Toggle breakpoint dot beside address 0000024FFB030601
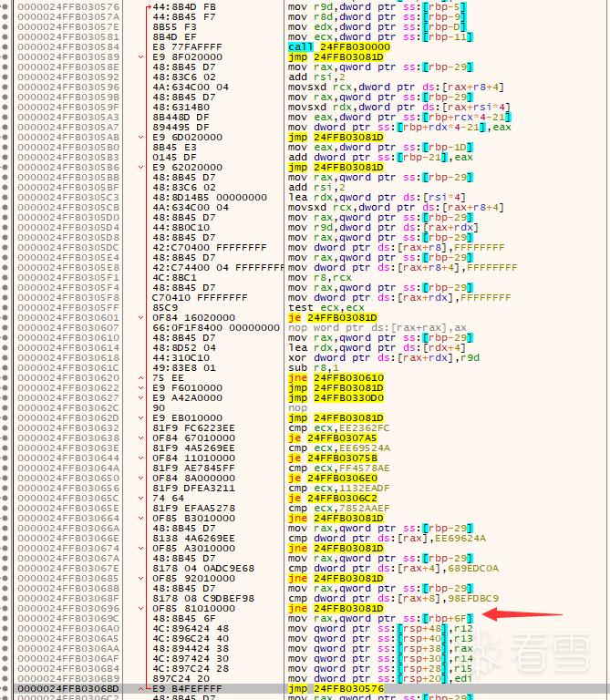The image size is (610, 700). 5,318
